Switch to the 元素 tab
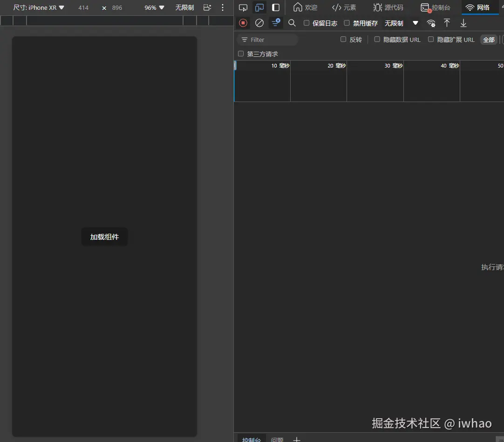The image size is (504, 442). click(x=344, y=7)
